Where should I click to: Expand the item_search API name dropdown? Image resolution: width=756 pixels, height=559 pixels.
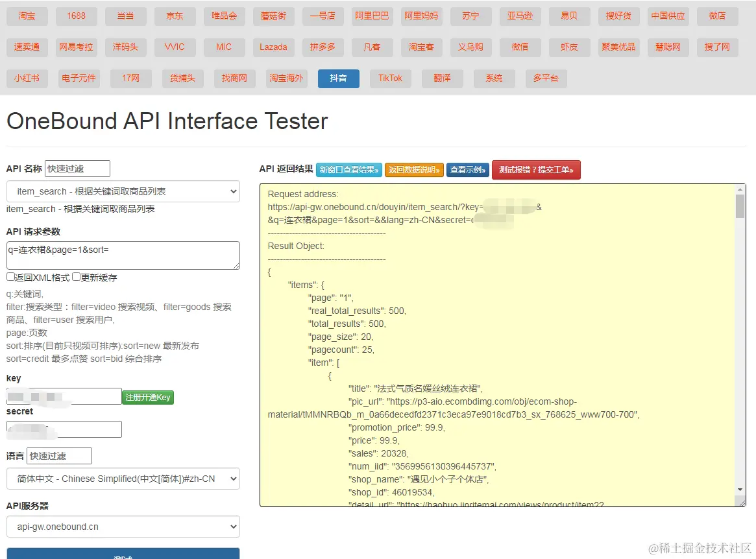(123, 191)
